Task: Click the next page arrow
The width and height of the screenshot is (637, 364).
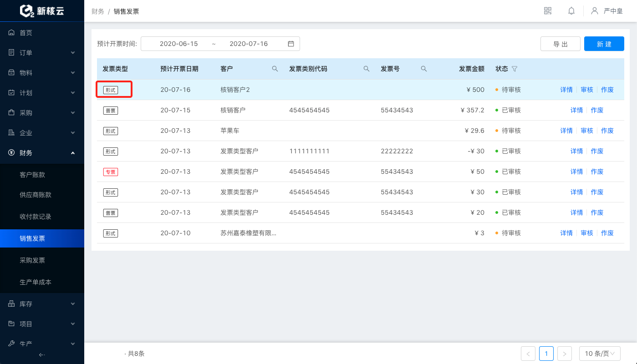Action: (565, 354)
